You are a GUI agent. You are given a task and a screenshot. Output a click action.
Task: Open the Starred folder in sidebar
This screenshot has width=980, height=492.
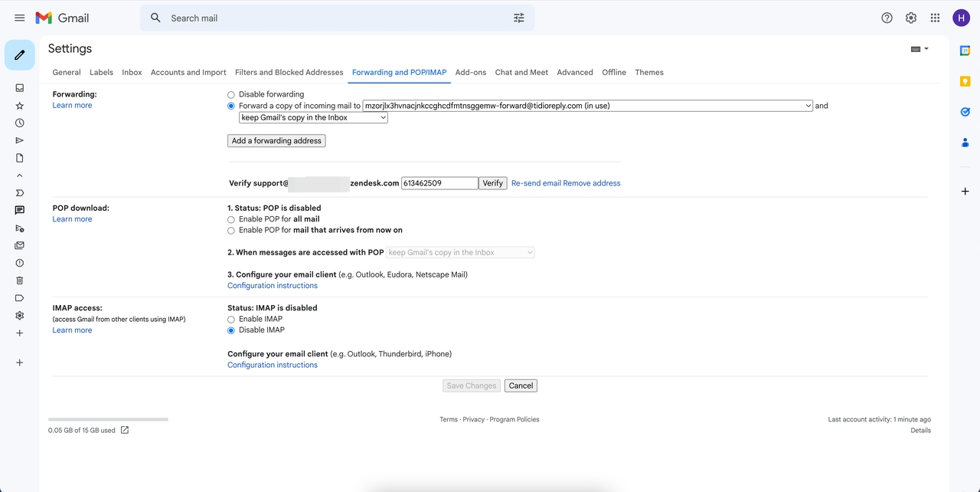(x=20, y=106)
